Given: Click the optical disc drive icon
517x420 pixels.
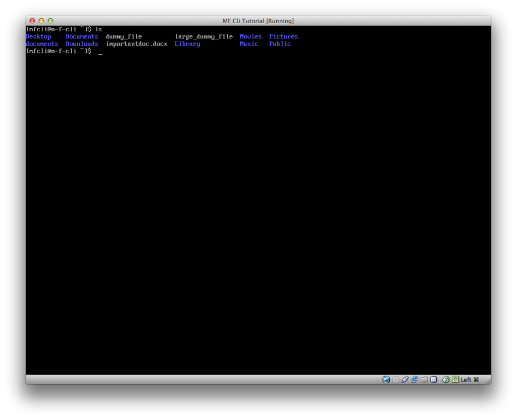Looking at the screenshot, I should (x=396, y=380).
